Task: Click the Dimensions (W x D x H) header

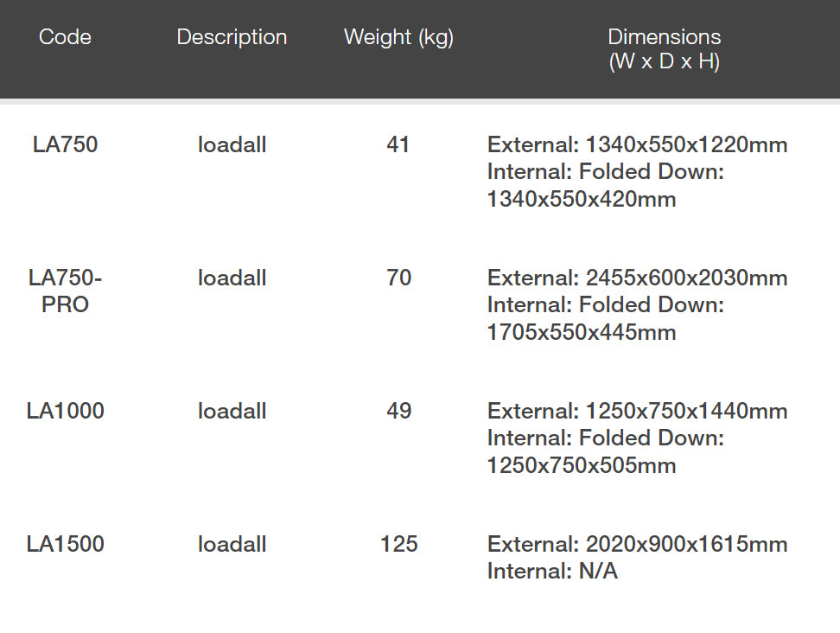Action: click(x=664, y=49)
